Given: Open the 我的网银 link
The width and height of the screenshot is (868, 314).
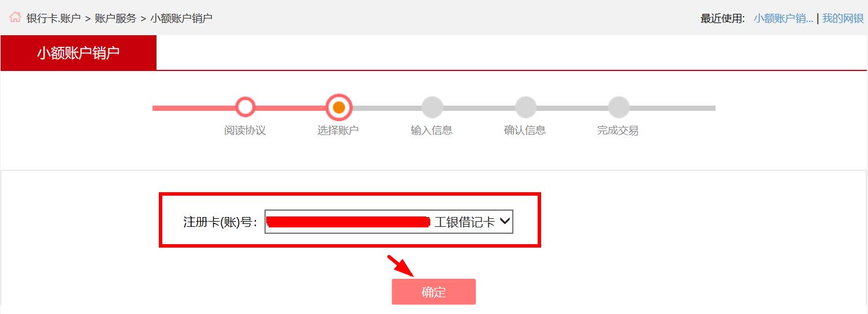Looking at the screenshot, I should click(x=843, y=18).
